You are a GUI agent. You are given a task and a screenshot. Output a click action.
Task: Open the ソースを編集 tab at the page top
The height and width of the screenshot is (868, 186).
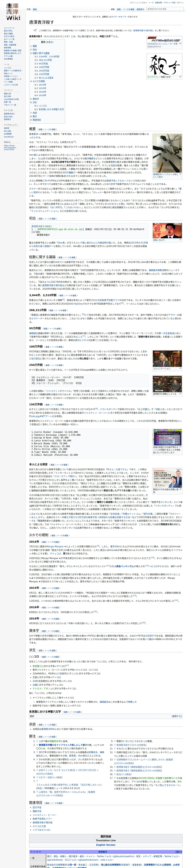(129, 9)
